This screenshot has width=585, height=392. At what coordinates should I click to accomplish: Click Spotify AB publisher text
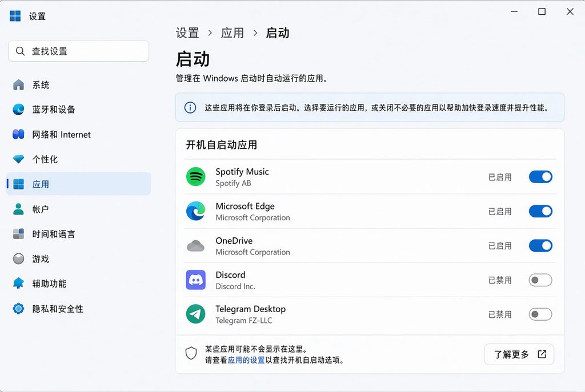(x=233, y=183)
